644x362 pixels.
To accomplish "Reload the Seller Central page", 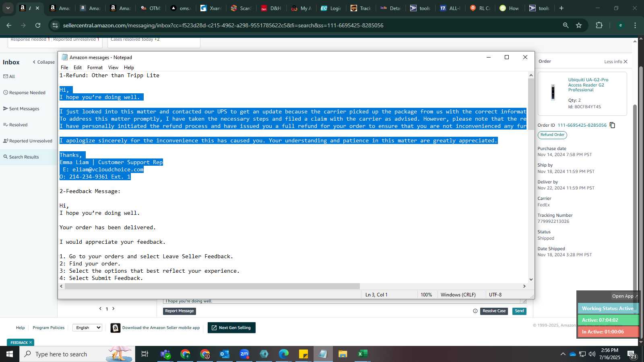I will (38, 25).
